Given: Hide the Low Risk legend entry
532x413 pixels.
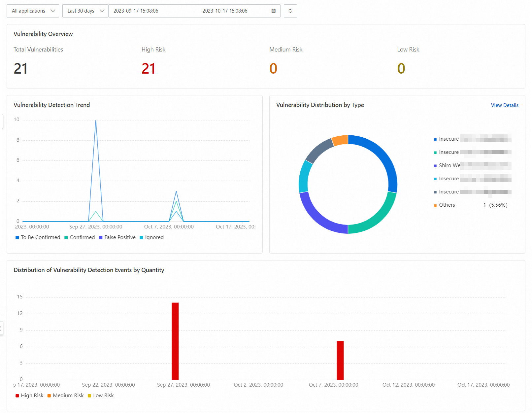Looking at the screenshot, I should pos(101,396).
